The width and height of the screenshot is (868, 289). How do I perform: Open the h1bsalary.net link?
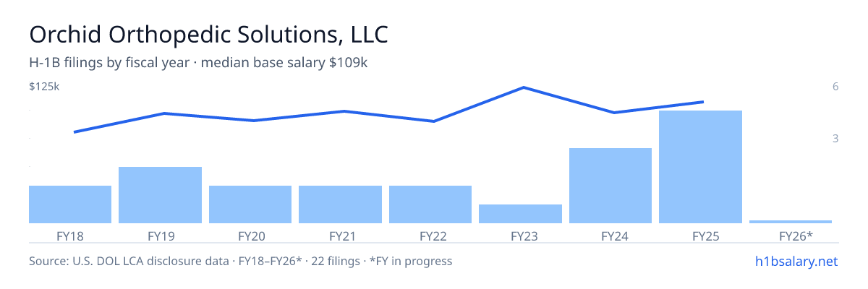point(796,261)
